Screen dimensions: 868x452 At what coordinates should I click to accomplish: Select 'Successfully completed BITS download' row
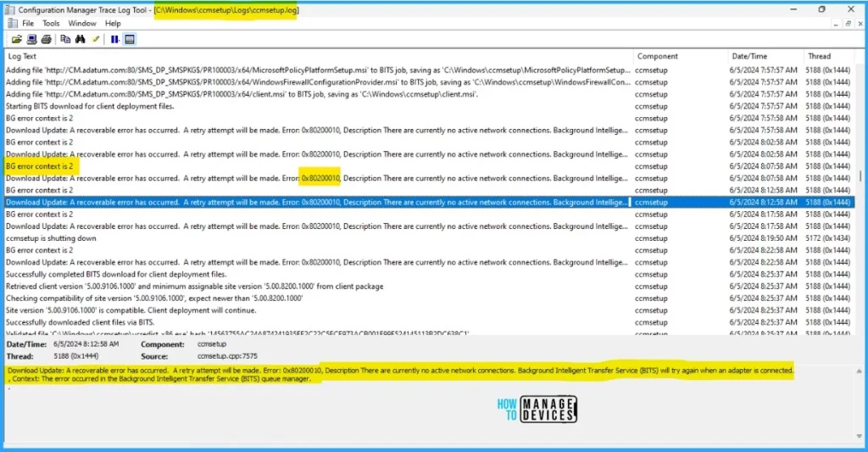[x=430, y=274]
